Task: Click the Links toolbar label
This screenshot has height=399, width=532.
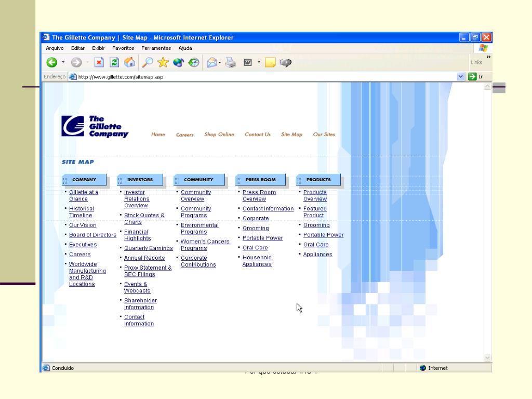Action: pos(476,62)
